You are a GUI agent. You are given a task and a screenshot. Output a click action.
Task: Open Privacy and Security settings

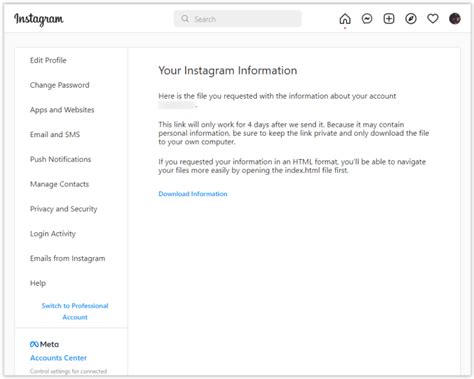coord(64,209)
